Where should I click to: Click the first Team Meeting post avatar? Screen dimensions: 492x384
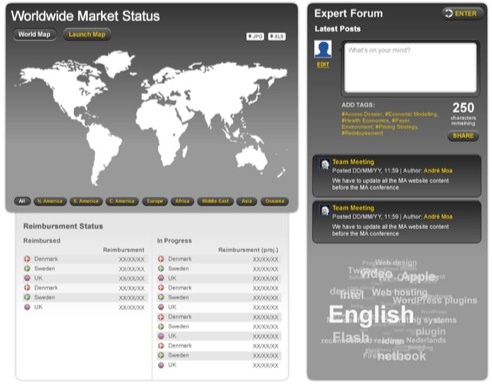click(325, 164)
